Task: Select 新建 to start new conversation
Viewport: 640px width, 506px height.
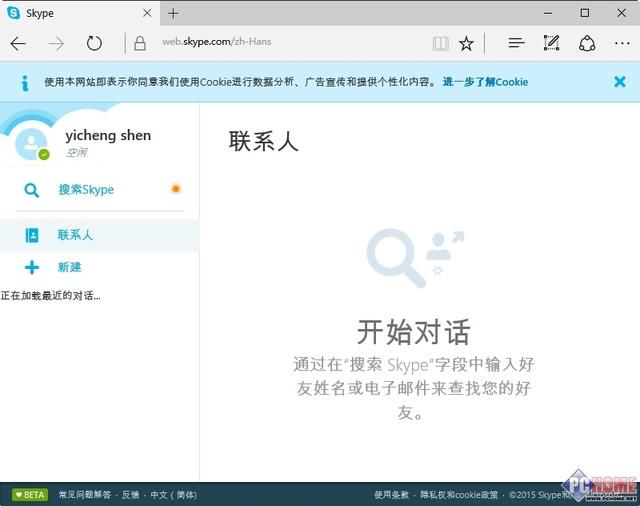Action: point(69,267)
